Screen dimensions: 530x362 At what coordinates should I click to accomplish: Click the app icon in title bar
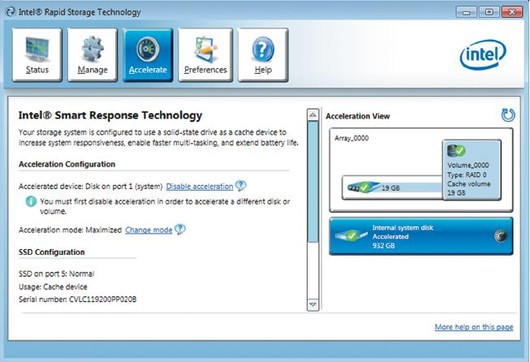(10, 12)
